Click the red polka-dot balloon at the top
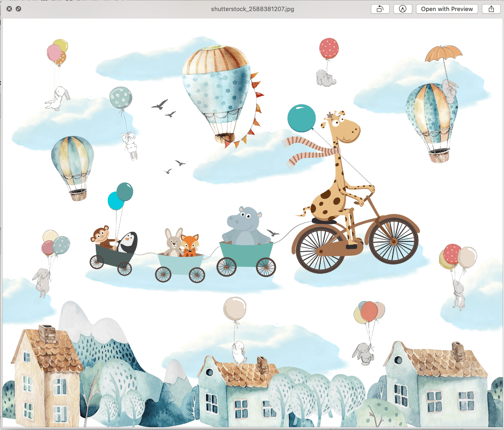Image resolution: width=504 pixels, height=430 pixels. pyautogui.click(x=328, y=48)
